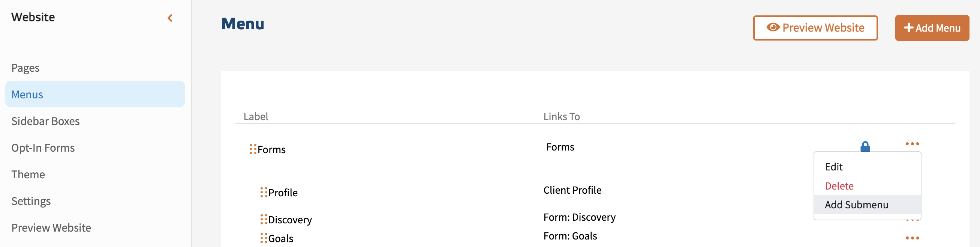Click the drag handle beside Discovery
The width and height of the screenshot is (980, 247).
[264, 219]
